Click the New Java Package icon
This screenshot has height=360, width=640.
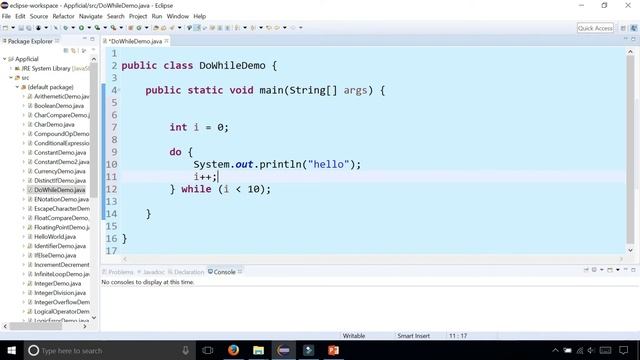tap(131, 28)
